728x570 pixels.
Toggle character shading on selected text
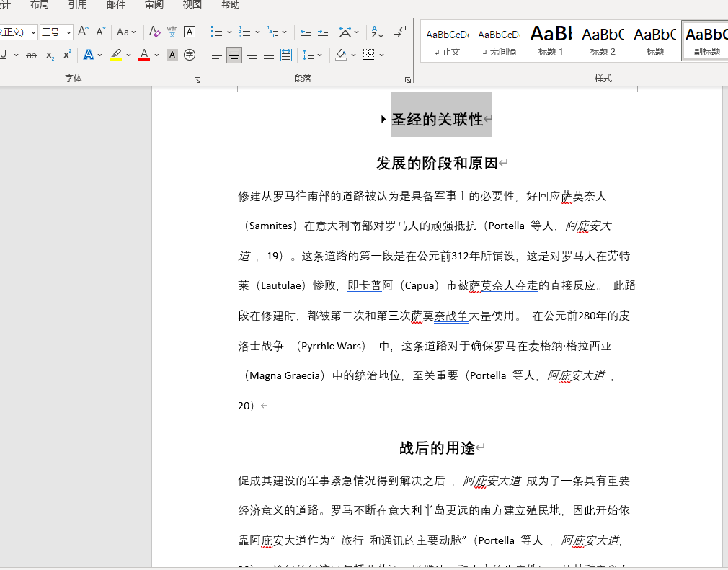[172, 55]
